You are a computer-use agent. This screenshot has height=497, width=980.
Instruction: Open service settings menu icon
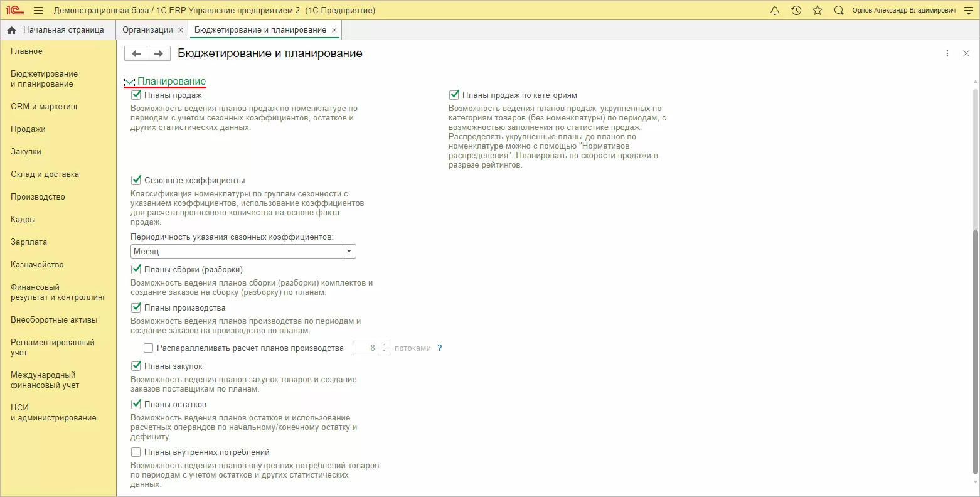[967, 11]
